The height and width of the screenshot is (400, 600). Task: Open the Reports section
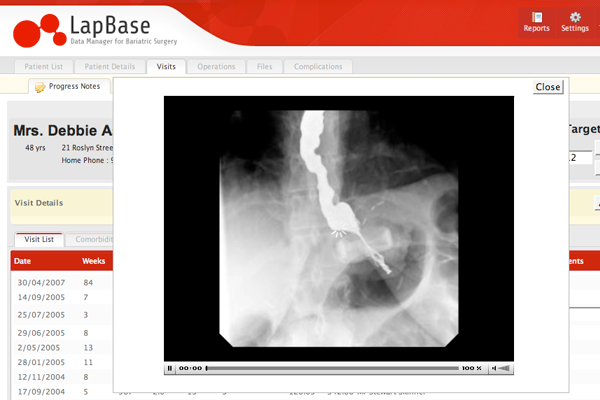click(x=536, y=21)
